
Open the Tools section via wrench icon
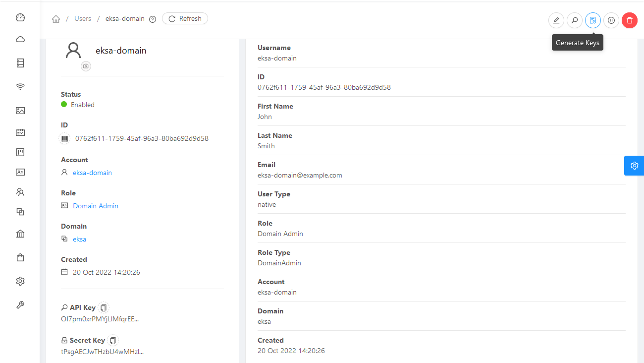[20, 304]
